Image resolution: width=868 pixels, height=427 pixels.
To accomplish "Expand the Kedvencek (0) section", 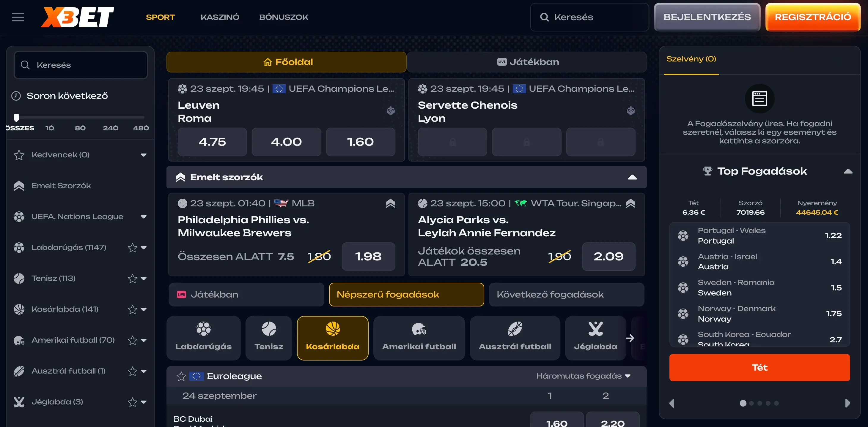I will (144, 155).
